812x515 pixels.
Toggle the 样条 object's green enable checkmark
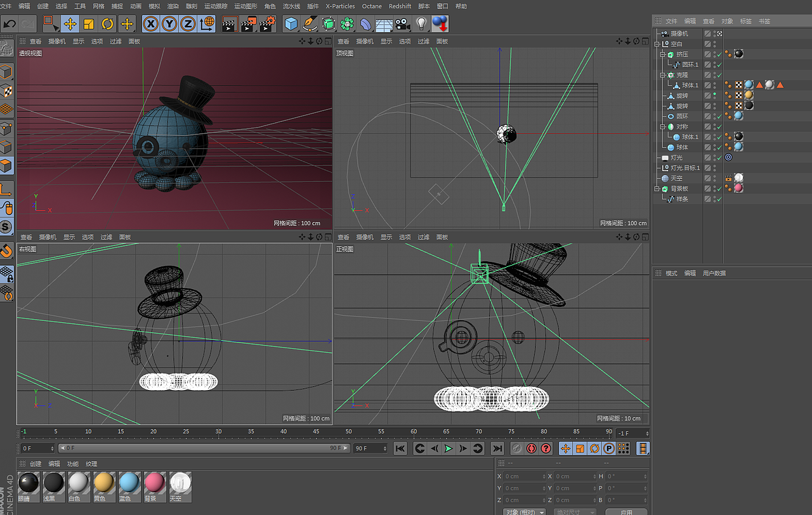tap(719, 199)
